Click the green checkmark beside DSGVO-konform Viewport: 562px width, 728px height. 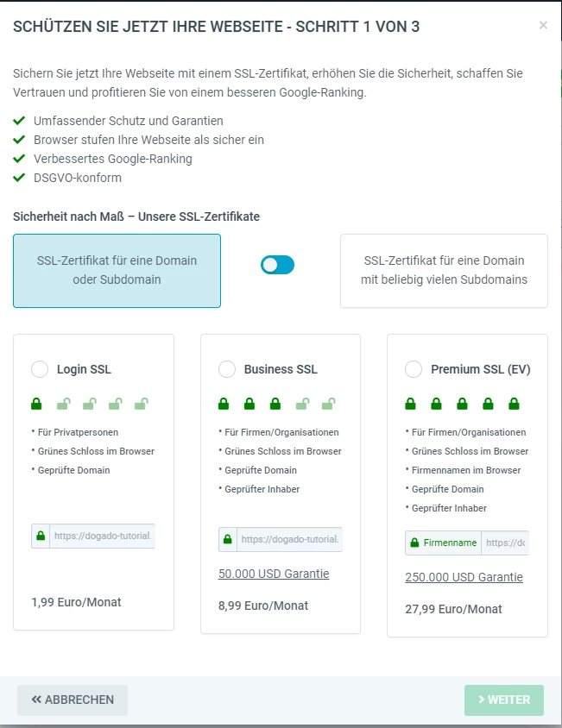(x=19, y=178)
